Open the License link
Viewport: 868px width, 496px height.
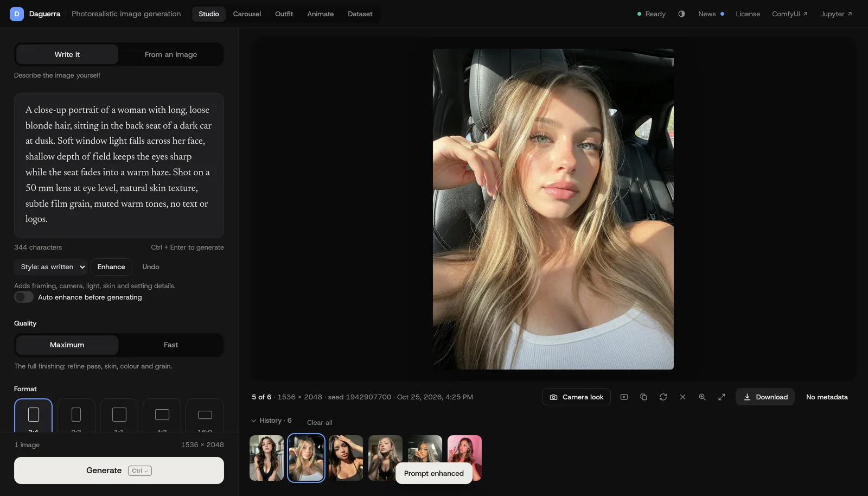tap(748, 14)
